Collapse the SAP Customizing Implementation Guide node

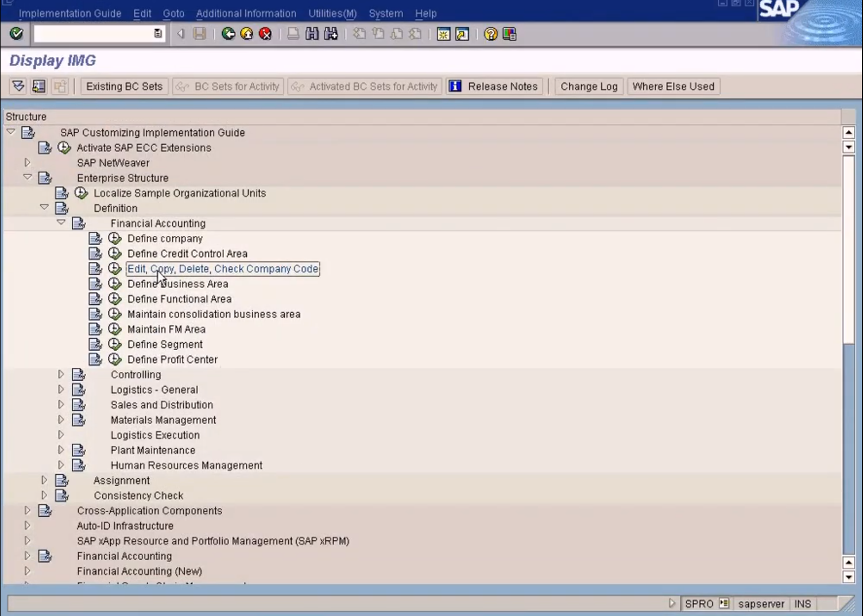[x=10, y=131]
